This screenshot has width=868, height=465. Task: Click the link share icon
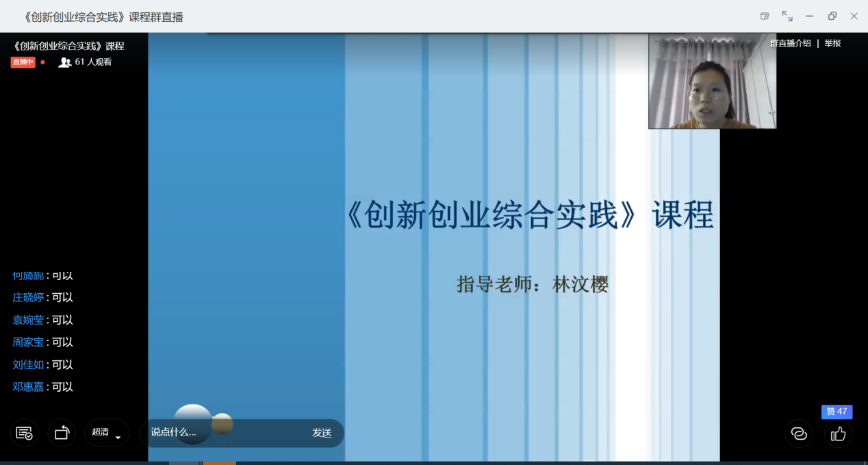pyautogui.click(x=798, y=433)
